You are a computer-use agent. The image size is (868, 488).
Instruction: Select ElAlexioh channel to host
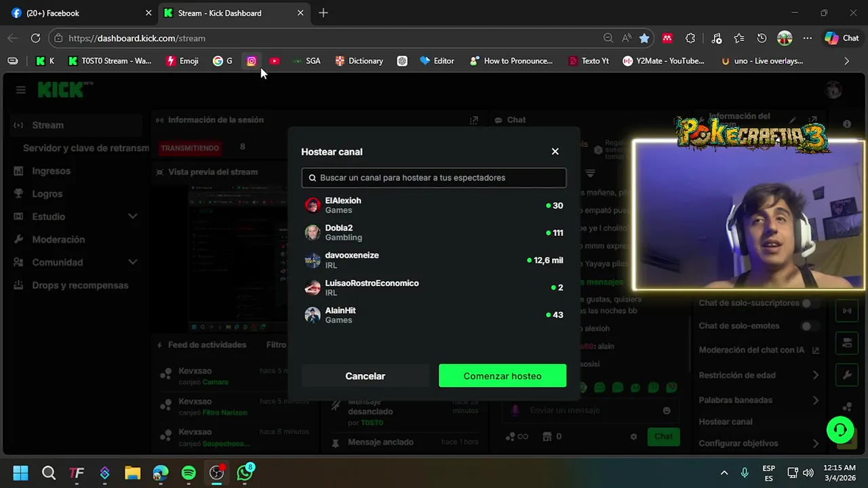tap(434, 205)
